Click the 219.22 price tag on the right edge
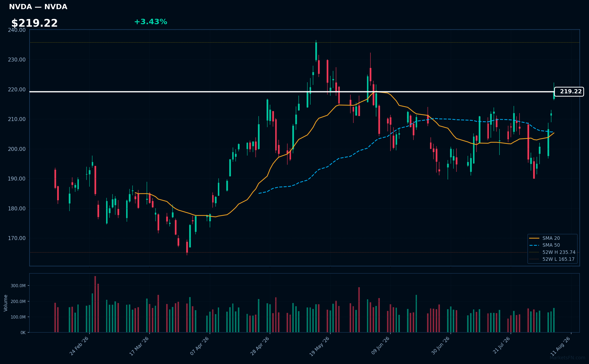This screenshot has width=589, height=364. click(569, 92)
